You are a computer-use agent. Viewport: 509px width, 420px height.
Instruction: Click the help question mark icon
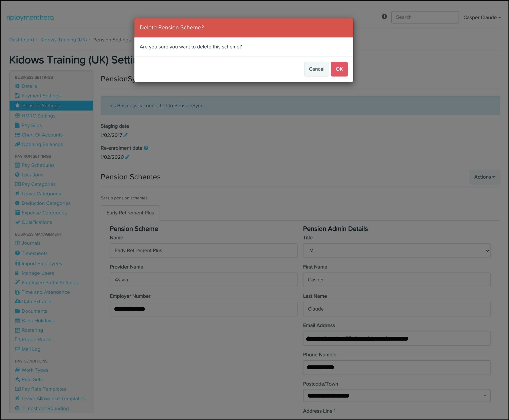coord(384,17)
